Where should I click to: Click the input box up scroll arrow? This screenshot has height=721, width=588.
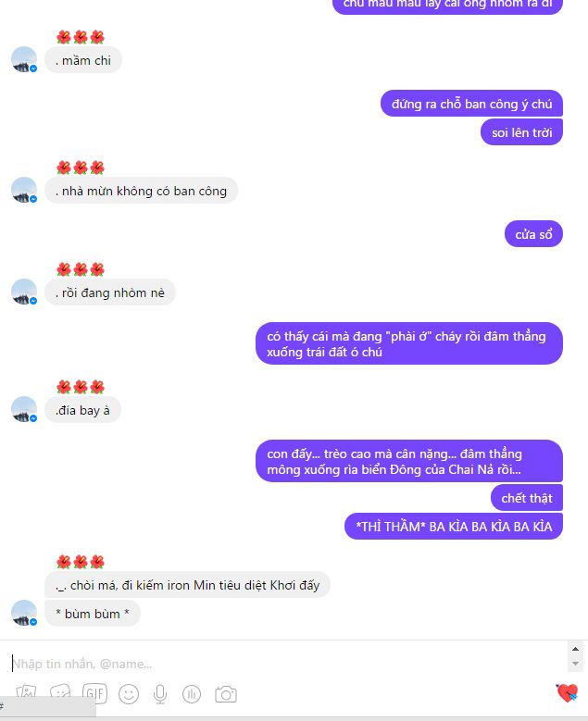coord(575,649)
